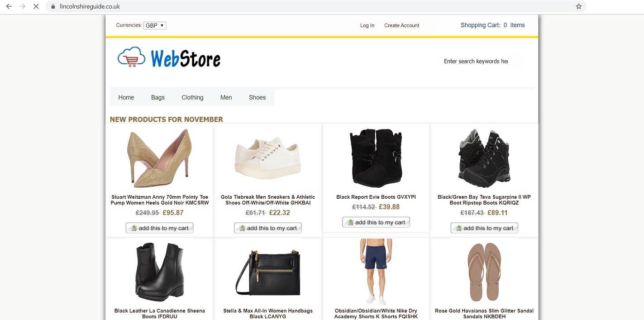The height and width of the screenshot is (320, 644).
Task: Open Teva Sugarpine II WP Boot title
Action: click(484, 200)
